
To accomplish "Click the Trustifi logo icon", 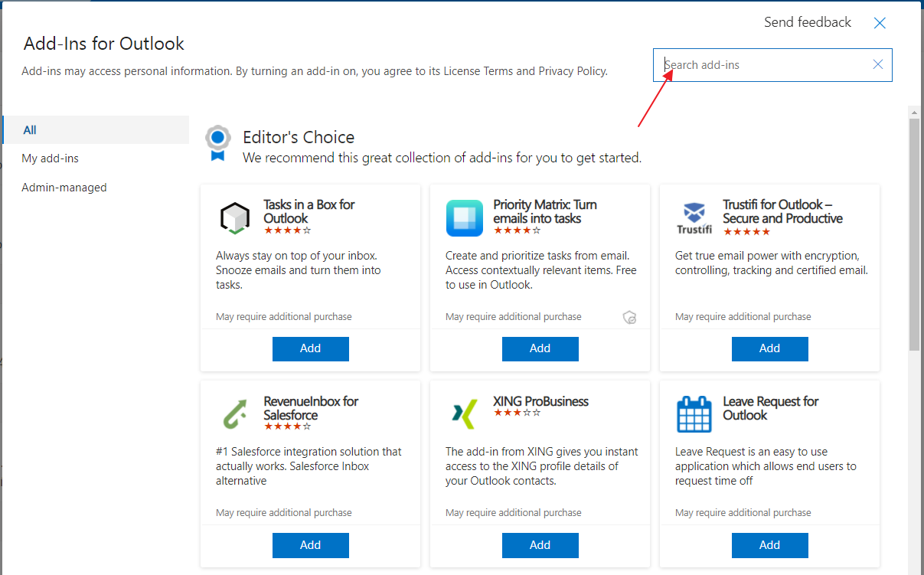I will tap(694, 218).
